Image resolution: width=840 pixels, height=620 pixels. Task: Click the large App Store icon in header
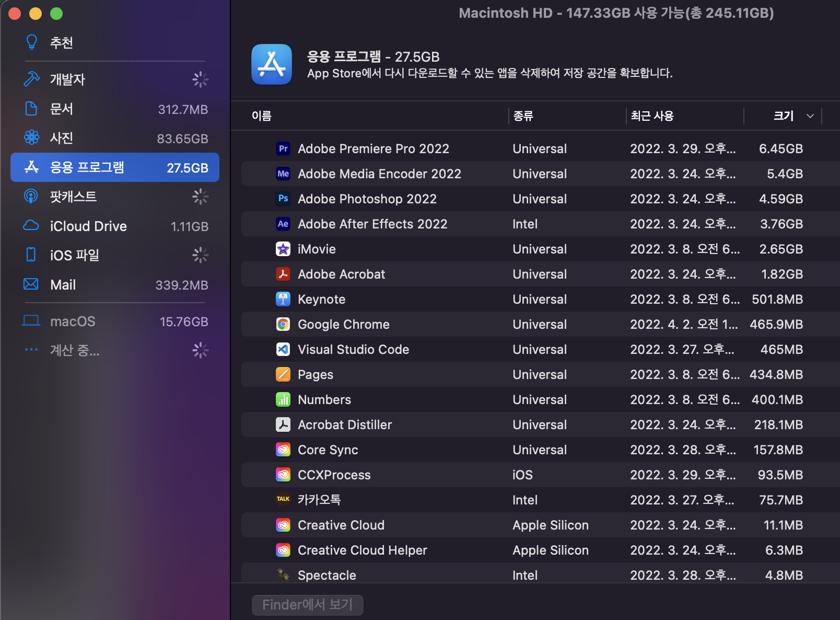pos(272,64)
